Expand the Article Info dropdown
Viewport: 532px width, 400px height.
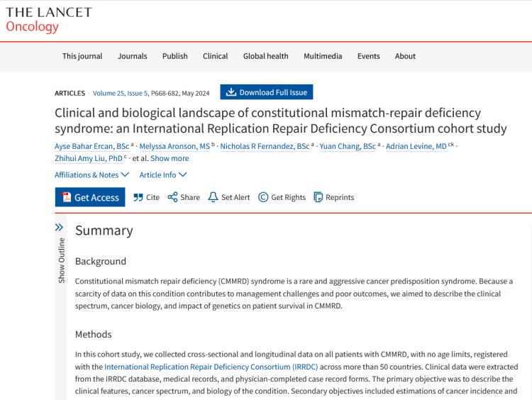[162, 174]
